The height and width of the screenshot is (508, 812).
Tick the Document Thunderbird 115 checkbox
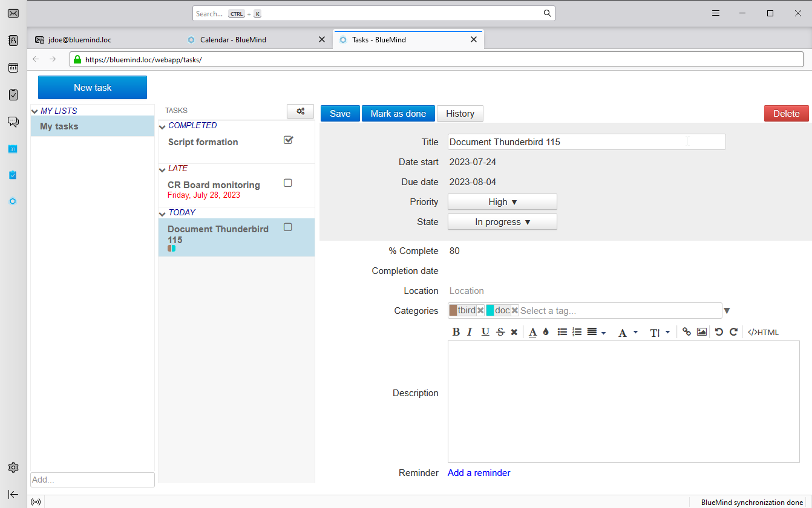tap(288, 227)
